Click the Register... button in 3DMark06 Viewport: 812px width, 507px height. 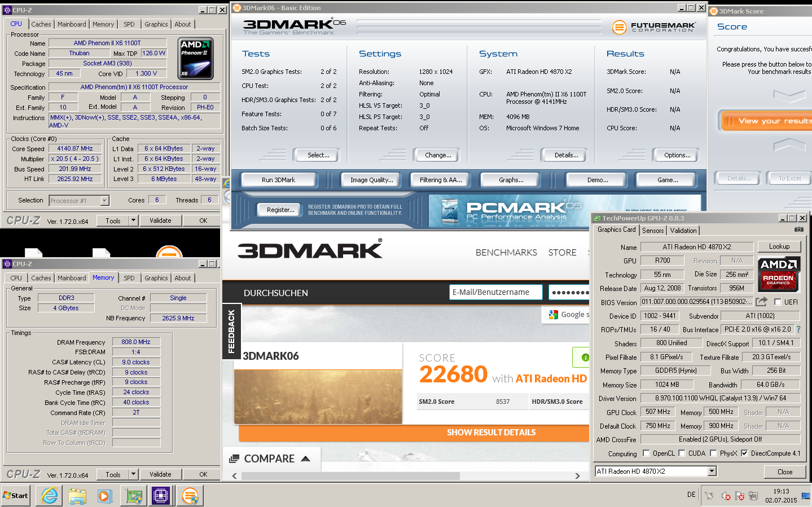coord(280,210)
